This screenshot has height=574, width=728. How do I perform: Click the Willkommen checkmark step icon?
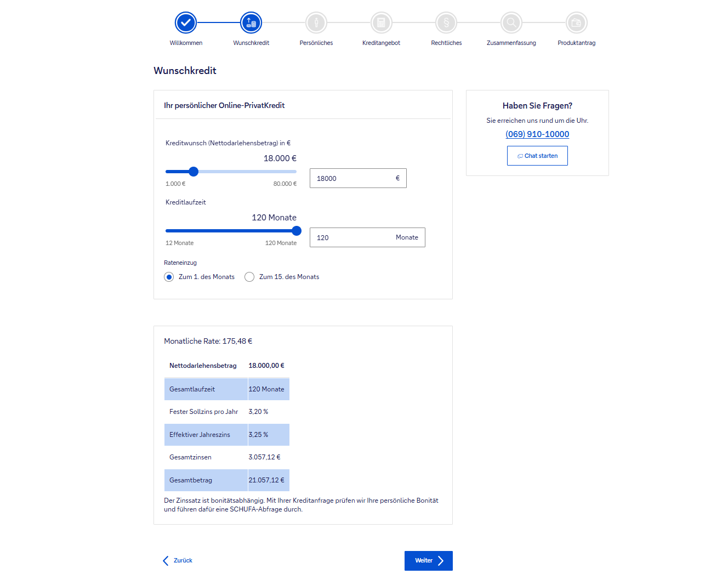pyautogui.click(x=186, y=22)
